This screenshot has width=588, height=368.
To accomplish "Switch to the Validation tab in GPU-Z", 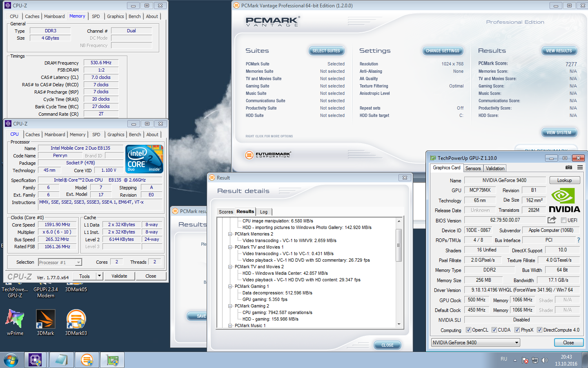I will coord(495,168).
